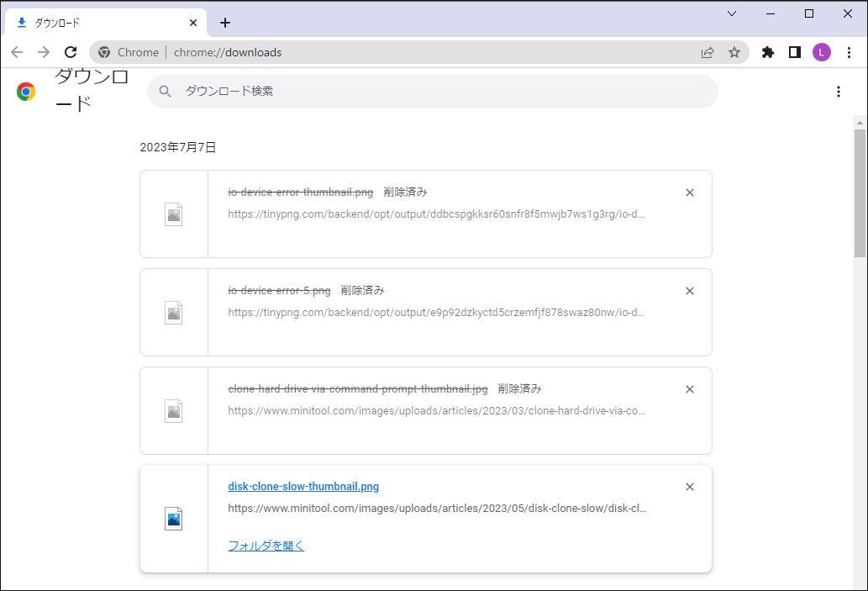Click 削除済み label beside io-device-error-5.png
The height and width of the screenshot is (591, 868).
363,290
